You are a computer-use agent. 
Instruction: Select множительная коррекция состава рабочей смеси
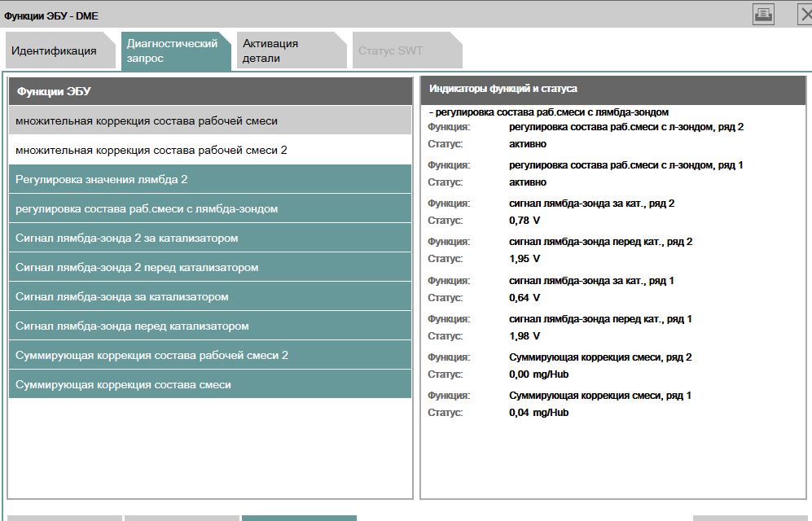click(210, 120)
